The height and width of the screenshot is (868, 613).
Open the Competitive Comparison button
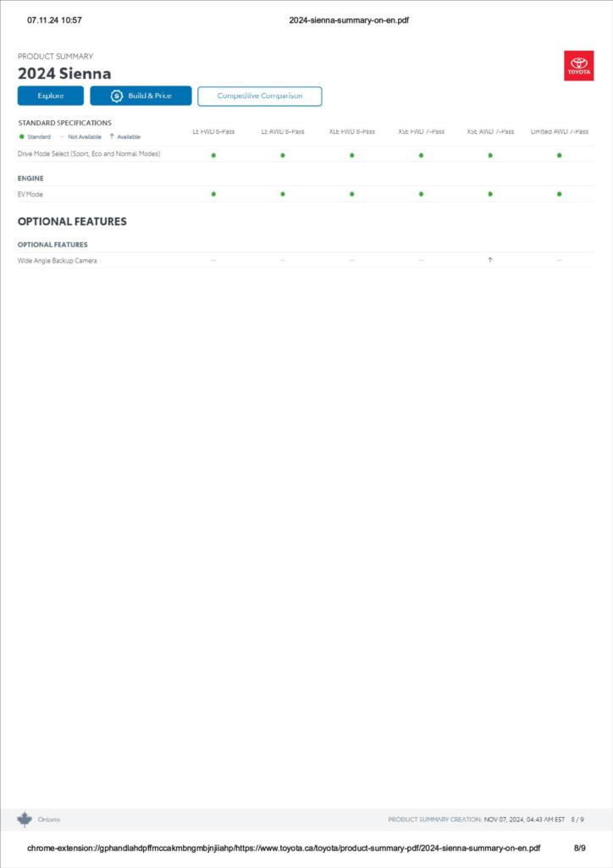(260, 96)
